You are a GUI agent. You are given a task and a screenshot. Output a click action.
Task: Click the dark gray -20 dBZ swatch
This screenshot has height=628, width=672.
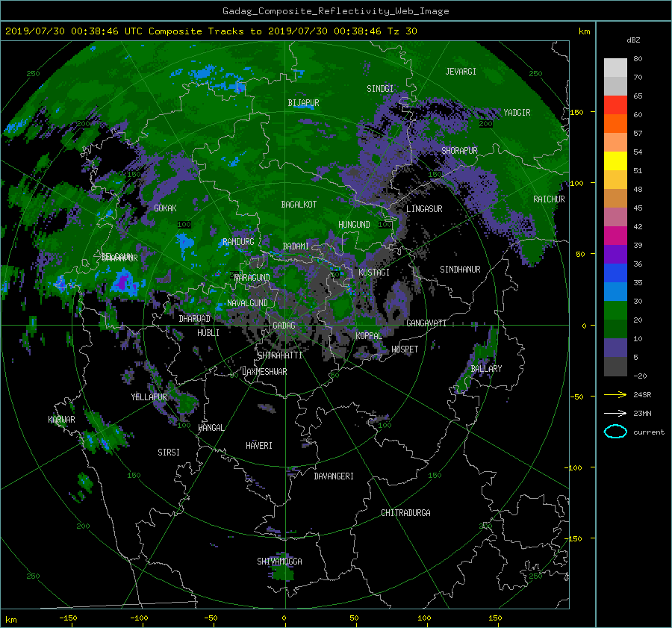(615, 367)
